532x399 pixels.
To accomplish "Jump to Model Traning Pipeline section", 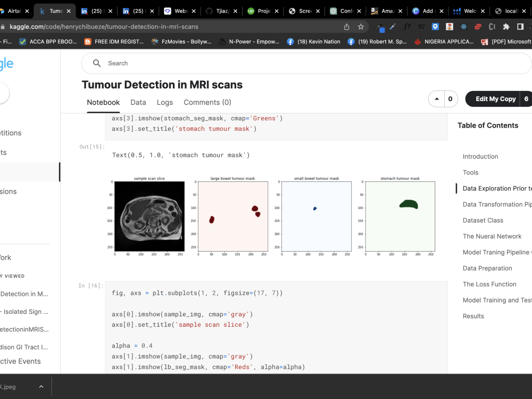I will tap(497, 252).
